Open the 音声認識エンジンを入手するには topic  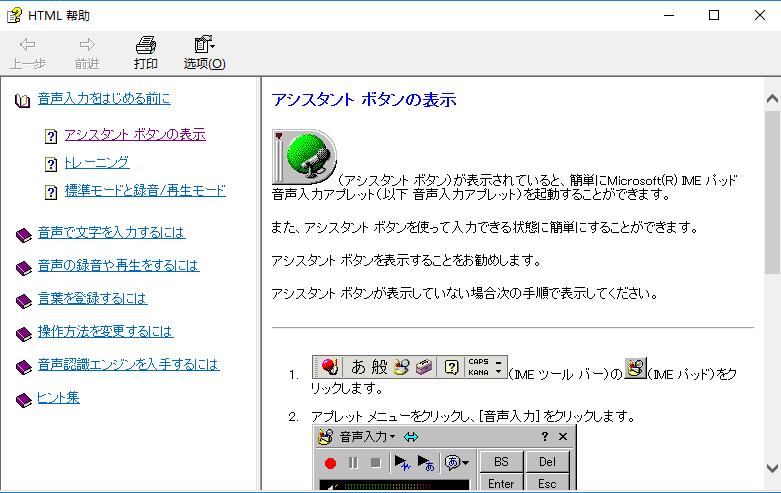coord(129,364)
